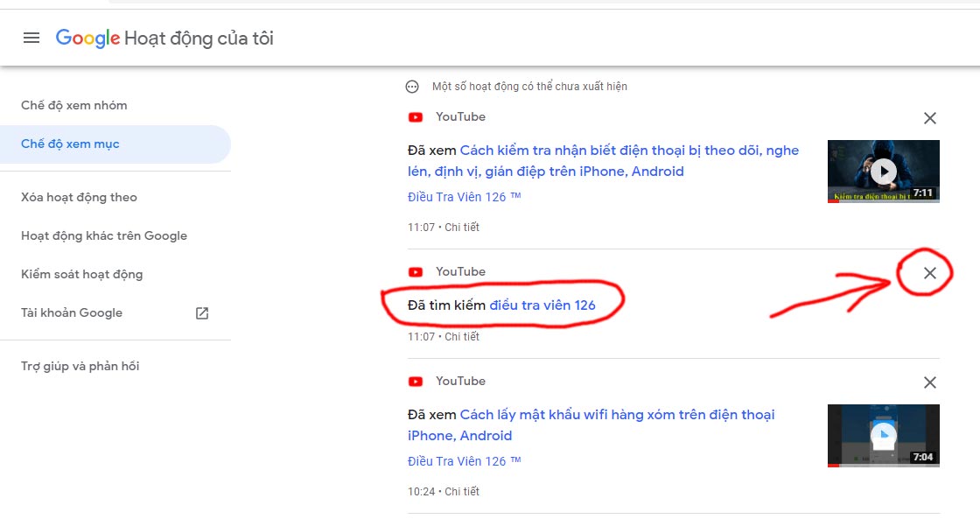Viewport: 980px width, 519px height.
Task: Click 'Hoạt động của tôi' page title
Action: pyautogui.click(x=199, y=39)
